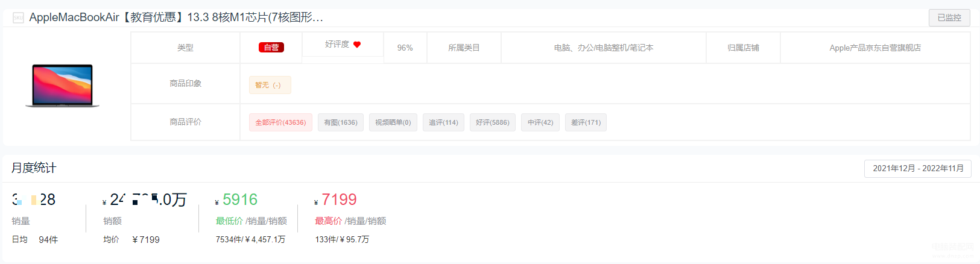Click the SKU icon beside product title
Screen dimensions: 980x264
coord(19,17)
